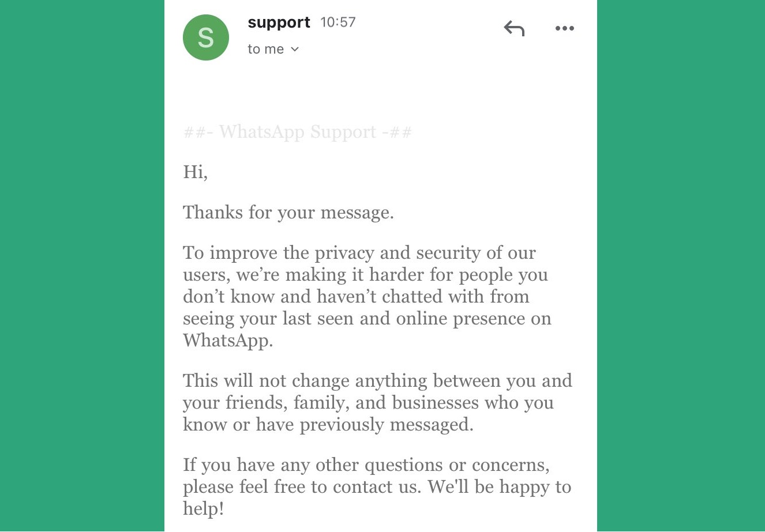The image size is (765, 532).
Task: Click the green background left of the email
Action: click(x=82, y=266)
